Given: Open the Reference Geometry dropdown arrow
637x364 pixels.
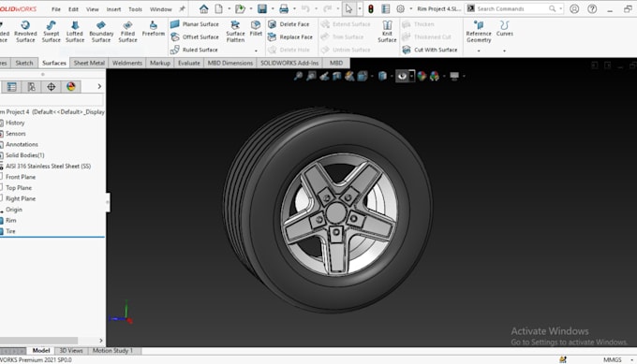Looking at the screenshot, I should click(479, 51).
